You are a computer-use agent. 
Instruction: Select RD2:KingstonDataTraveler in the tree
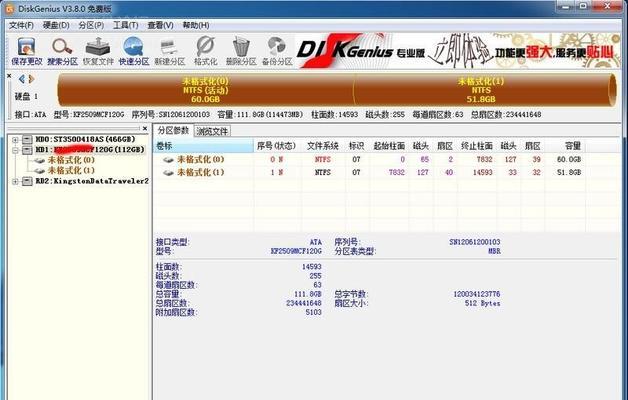point(92,181)
